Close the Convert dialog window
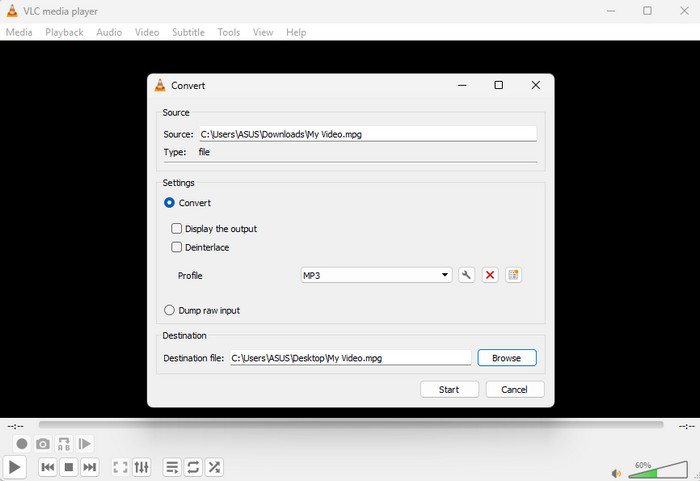Screen dimensions: 700x481 (x=536, y=85)
